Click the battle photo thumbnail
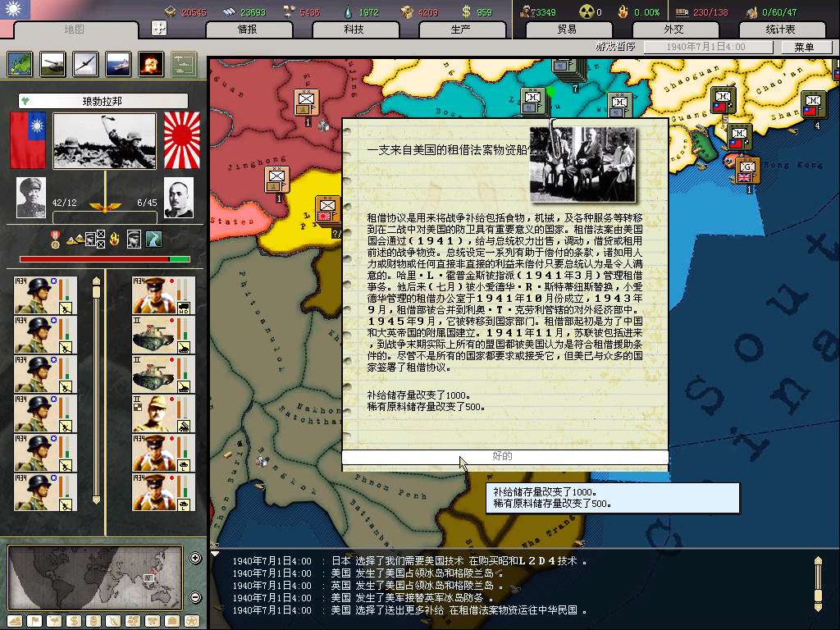 (x=105, y=141)
